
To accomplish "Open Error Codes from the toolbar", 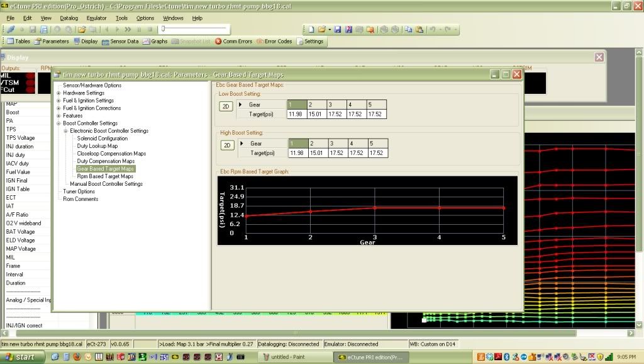I will point(274,42).
